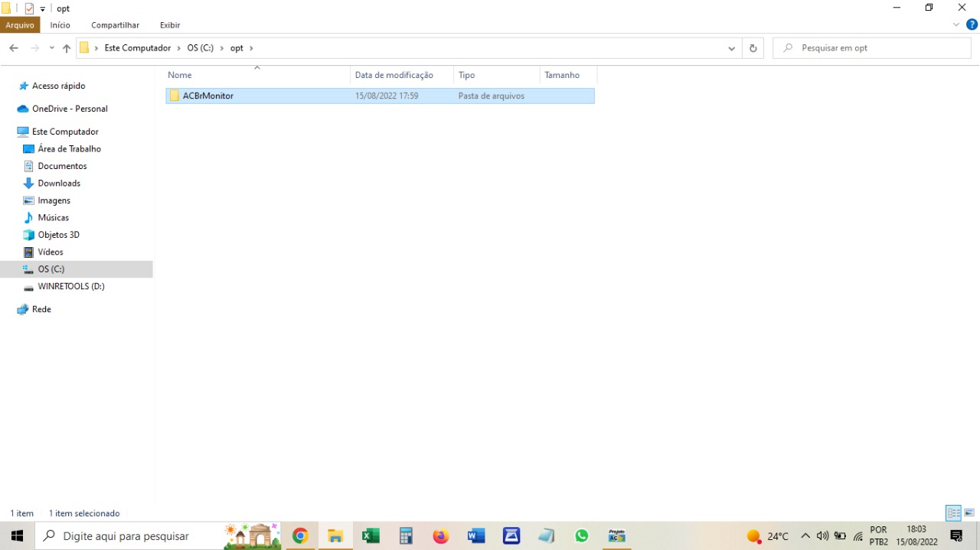Go back with the back arrow
This screenshot has height=550, width=980.
point(14,48)
